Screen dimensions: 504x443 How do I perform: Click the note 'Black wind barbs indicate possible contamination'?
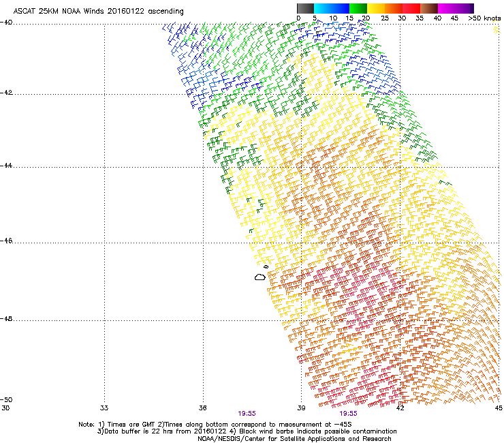pyautogui.click(x=318, y=431)
